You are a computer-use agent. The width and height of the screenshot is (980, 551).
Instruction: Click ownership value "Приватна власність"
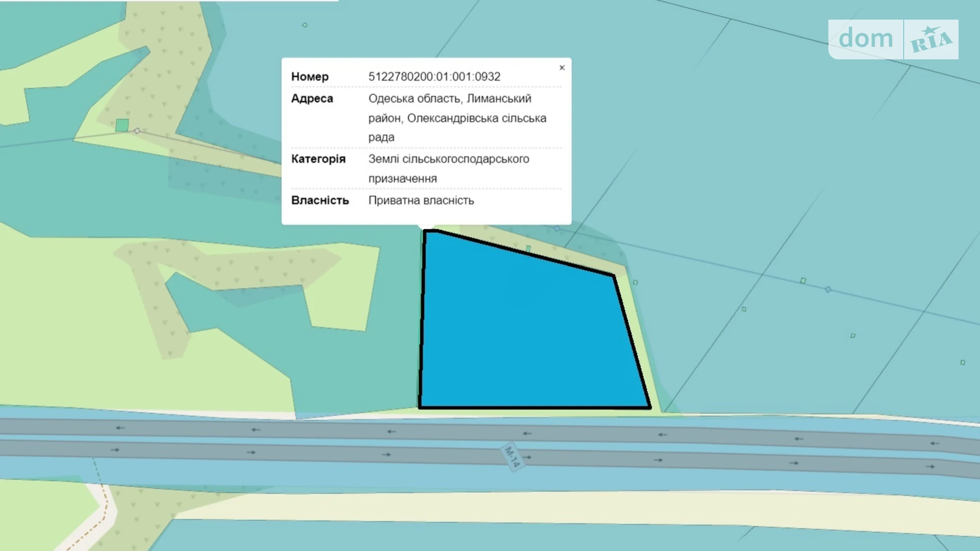421,201
